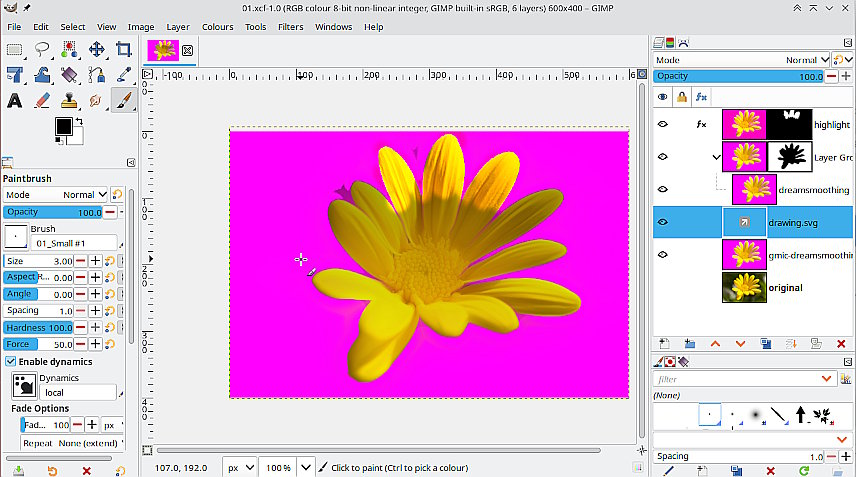Select the original layer thumbnail
Screen dimensions: 856x477
pyautogui.click(x=743, y=288)
